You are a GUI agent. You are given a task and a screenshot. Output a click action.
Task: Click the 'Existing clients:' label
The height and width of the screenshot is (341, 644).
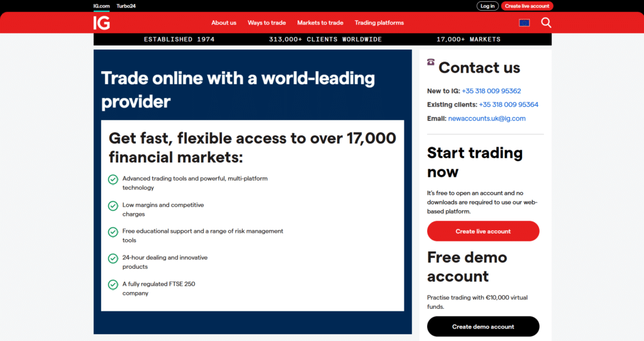coord(452,104)
